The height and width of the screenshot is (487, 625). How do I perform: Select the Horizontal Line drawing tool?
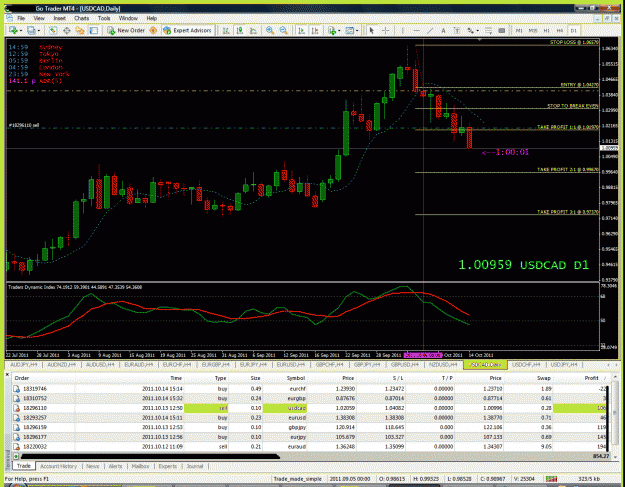(x=416, y=30)
